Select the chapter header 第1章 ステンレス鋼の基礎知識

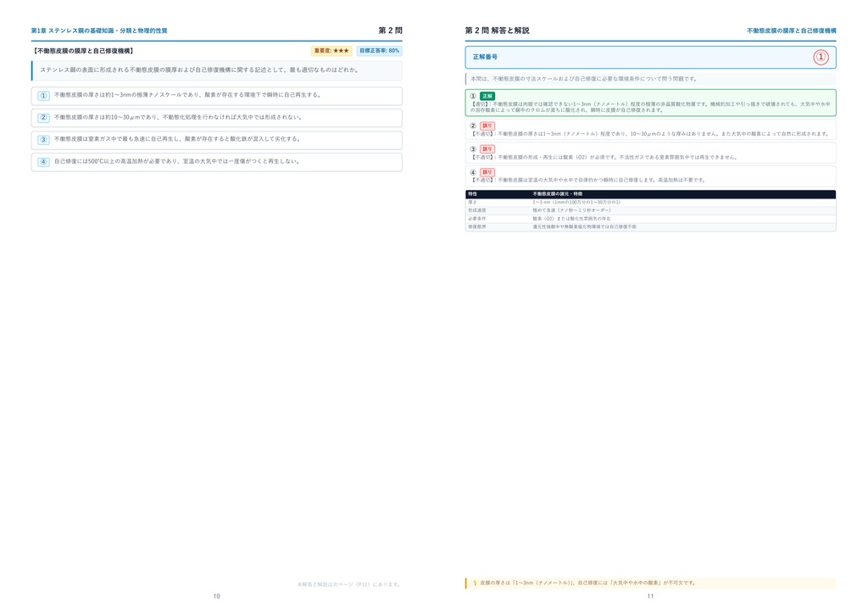(x=99, y=31)
